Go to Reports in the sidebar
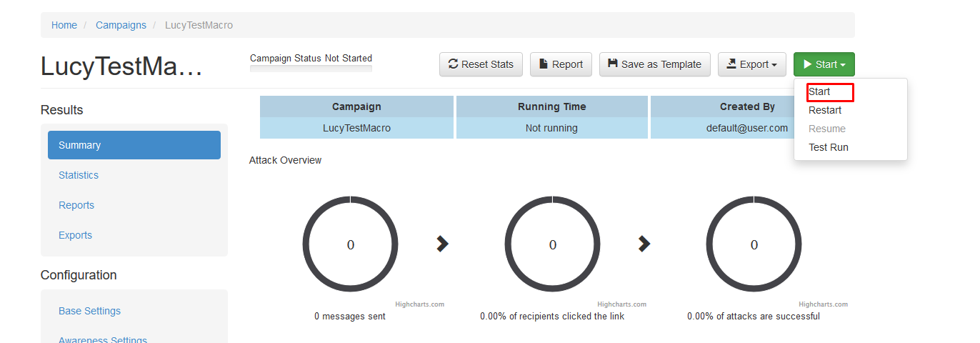 tap(76, 205)
